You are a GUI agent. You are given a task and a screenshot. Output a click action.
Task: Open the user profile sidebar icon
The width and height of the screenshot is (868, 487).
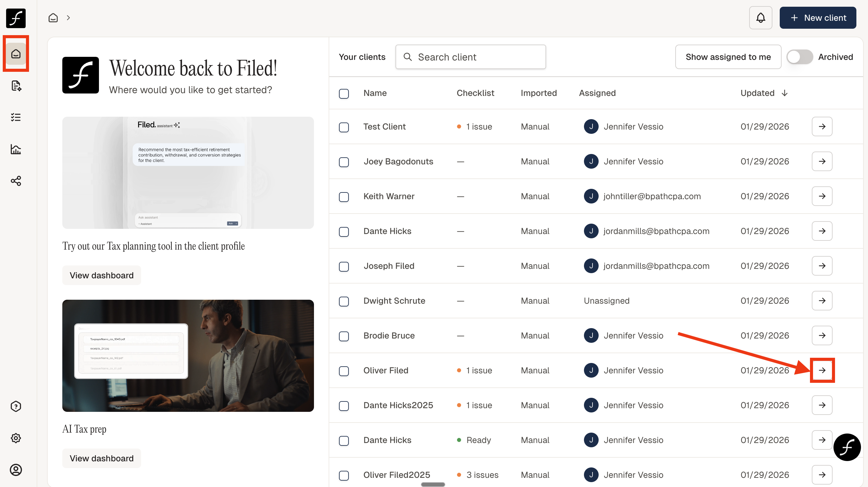(x=16, y=470)
